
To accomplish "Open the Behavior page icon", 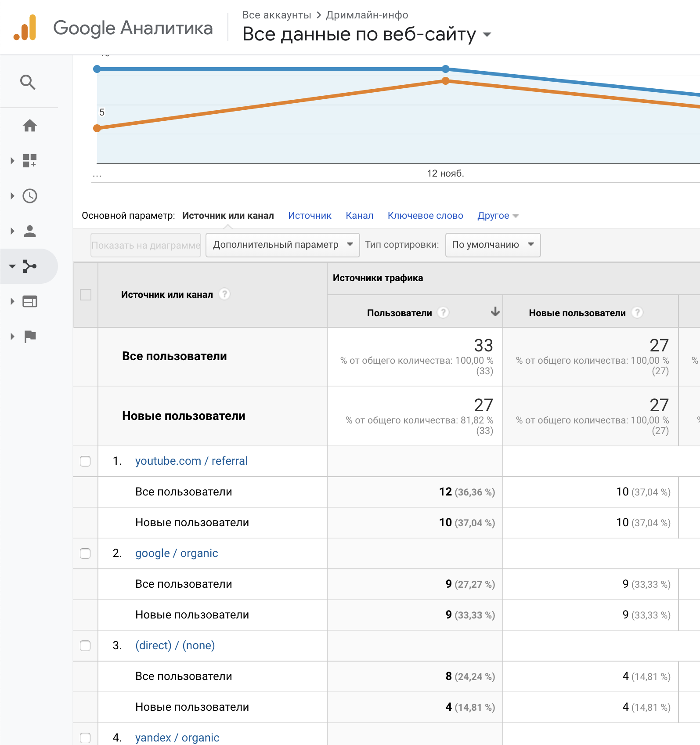I will [x=29, y=301].
